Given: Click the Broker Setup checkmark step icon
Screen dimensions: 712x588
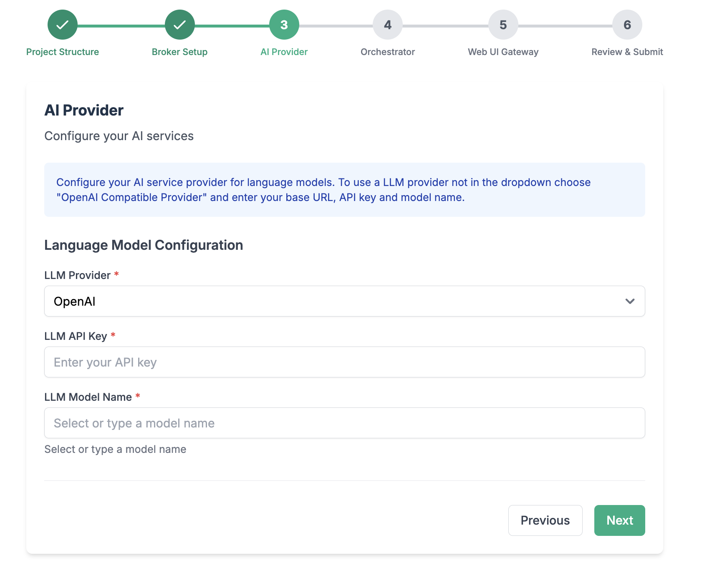Looking at the screenshot, I should pyautogui.click(x=180, y=25).
